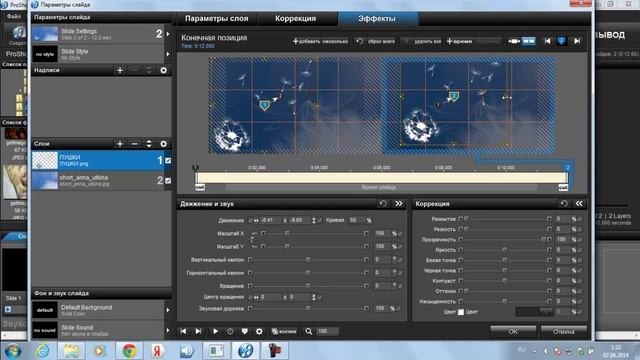Click the Слои layer order up/down arrows

(x=149, y=144)
